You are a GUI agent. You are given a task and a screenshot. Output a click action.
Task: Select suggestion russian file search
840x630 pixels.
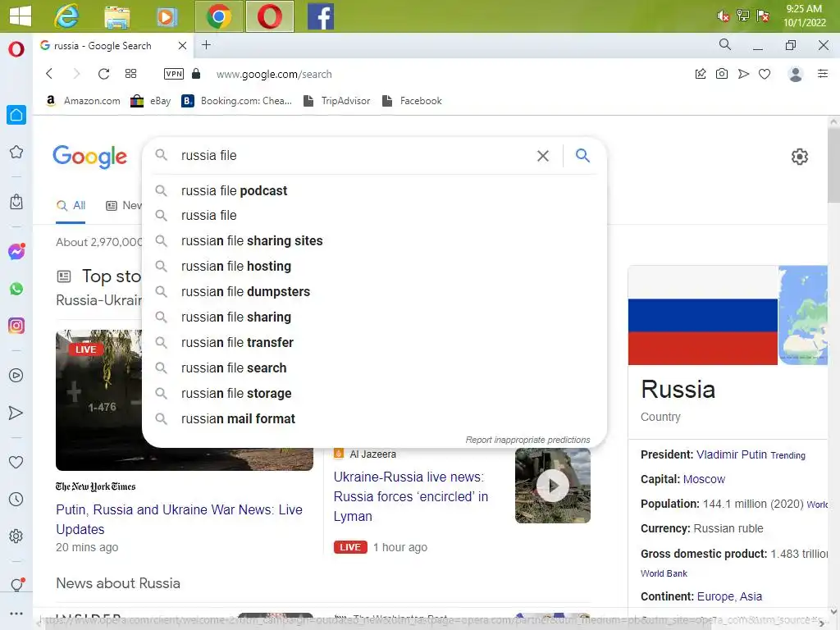click(x=374, y=368)
